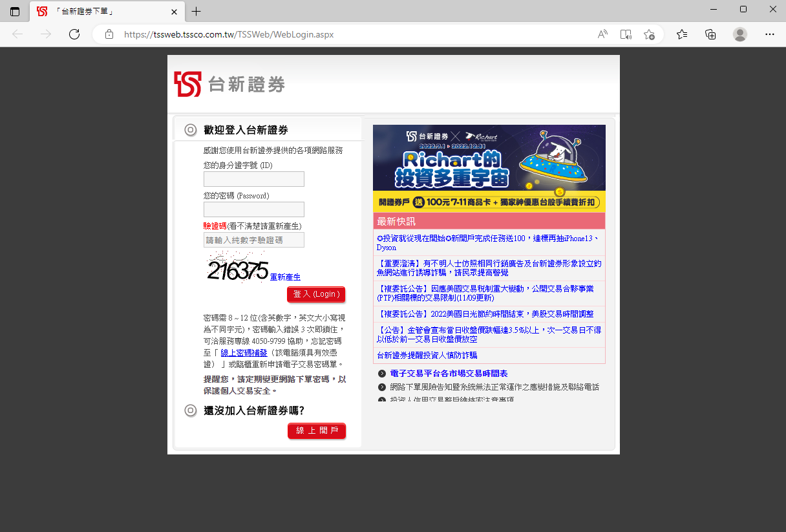Open the 線上密碼補發 link

click(244, 353)
